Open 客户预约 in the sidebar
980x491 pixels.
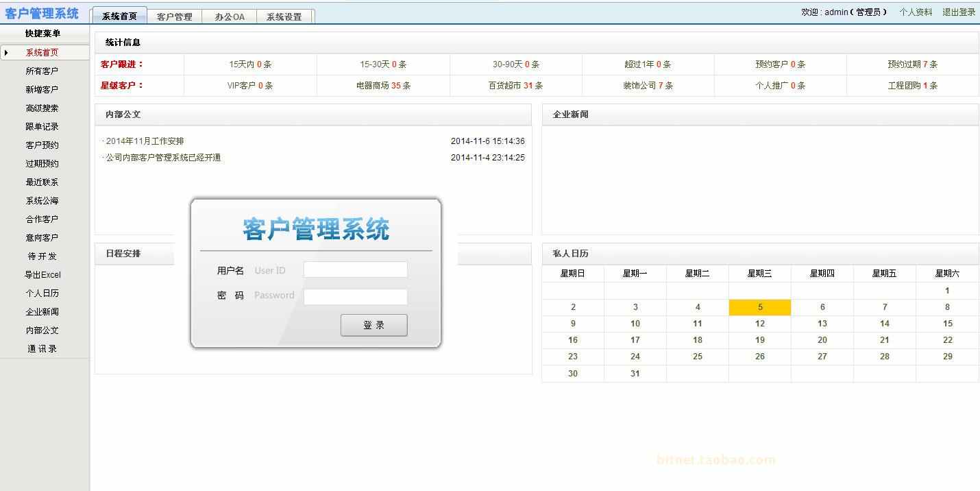42,145
